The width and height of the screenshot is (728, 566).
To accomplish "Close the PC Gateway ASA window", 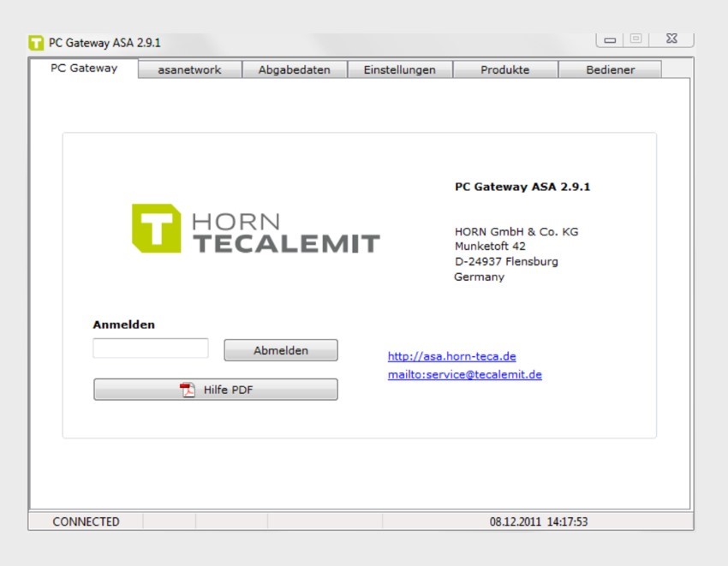I will [671, 39].
